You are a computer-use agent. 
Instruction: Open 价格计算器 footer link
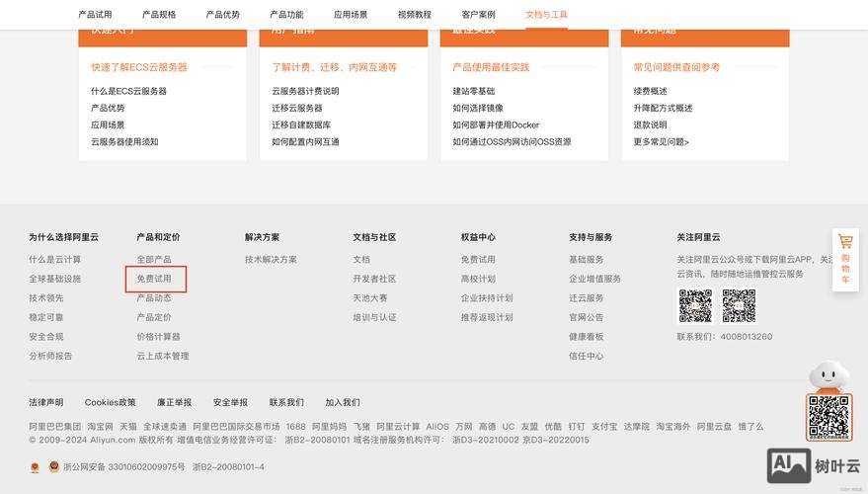click(x=158, y=337)
